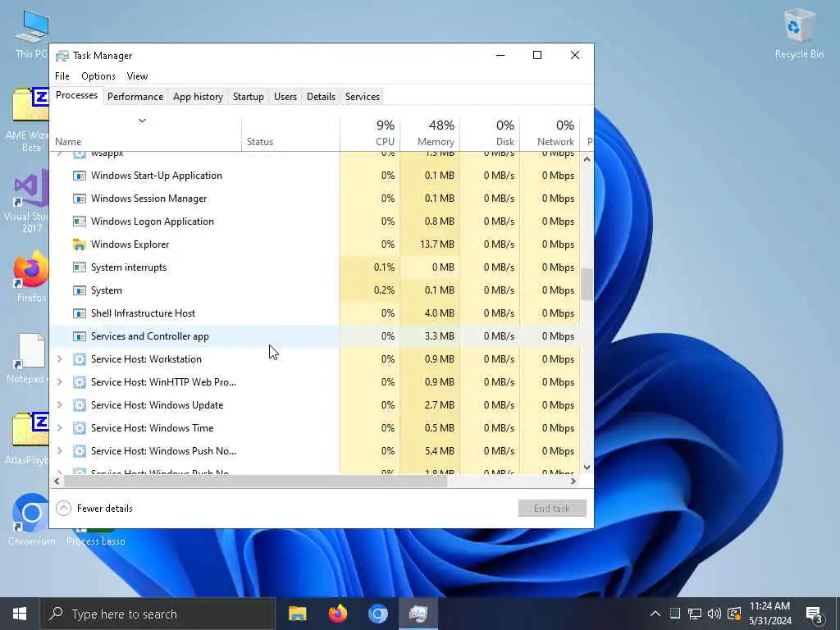Screen dimensions: 840x630
Task: Click the network icon in system tray
Action: tap(694, 614)
